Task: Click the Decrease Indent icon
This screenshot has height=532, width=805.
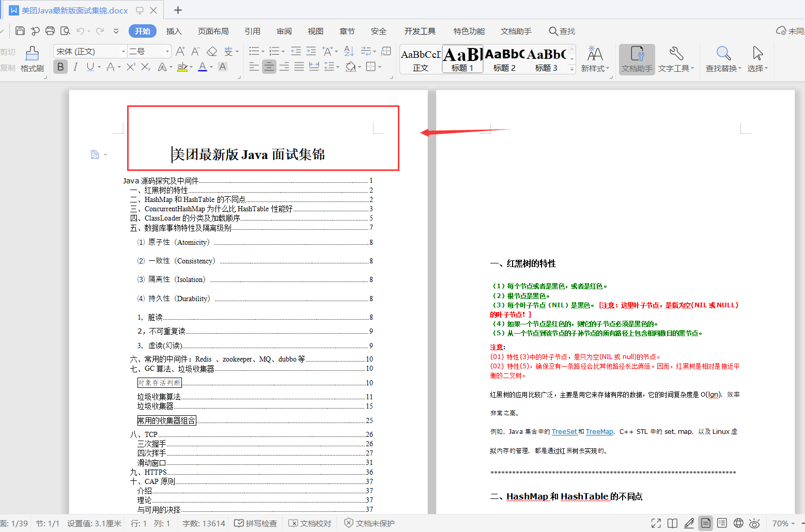Action: [296, 51]
